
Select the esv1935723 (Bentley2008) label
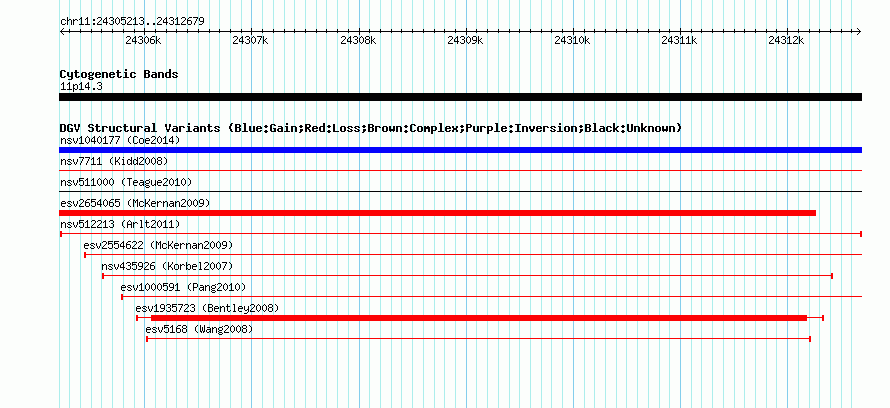207,309
